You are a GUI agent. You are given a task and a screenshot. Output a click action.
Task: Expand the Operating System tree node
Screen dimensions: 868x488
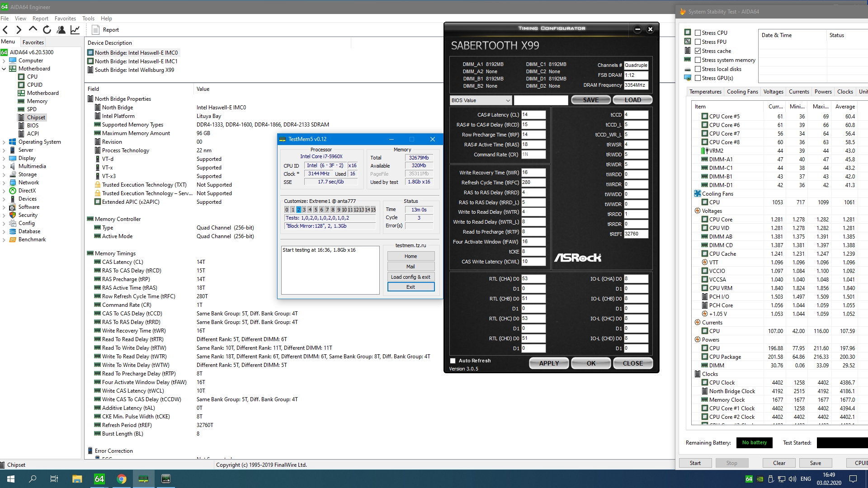coord(4,142)
